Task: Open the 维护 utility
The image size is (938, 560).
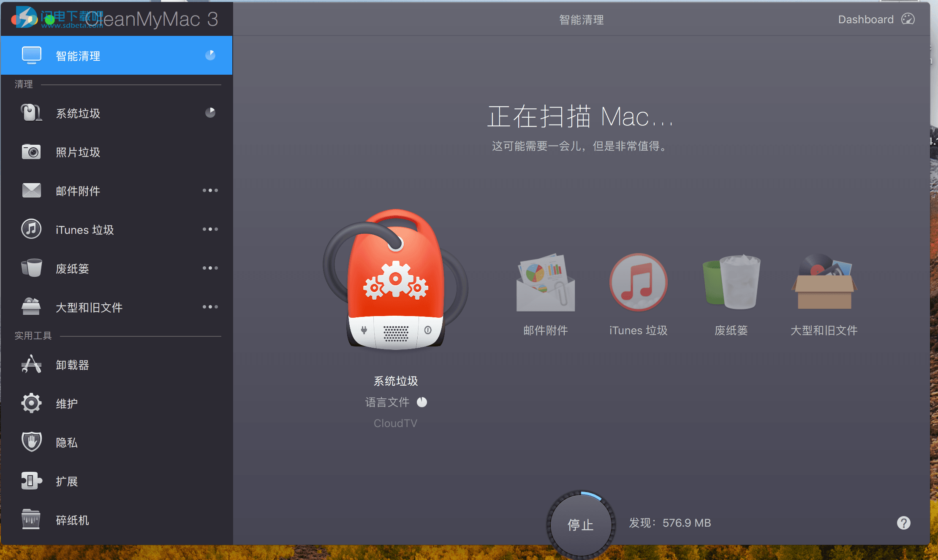Action: point(117,403)
